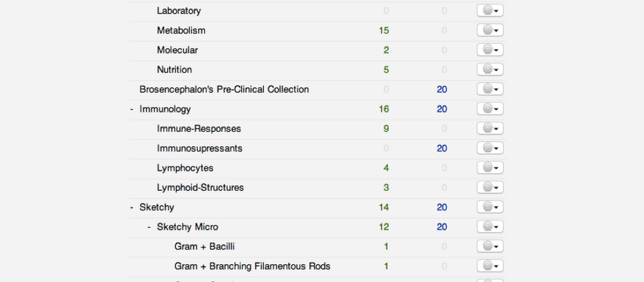The image size is (644, 282).
Task: Click the gear dropdown for Sketchy Micro
Action: pyautogui.click(x=490, y=226)
